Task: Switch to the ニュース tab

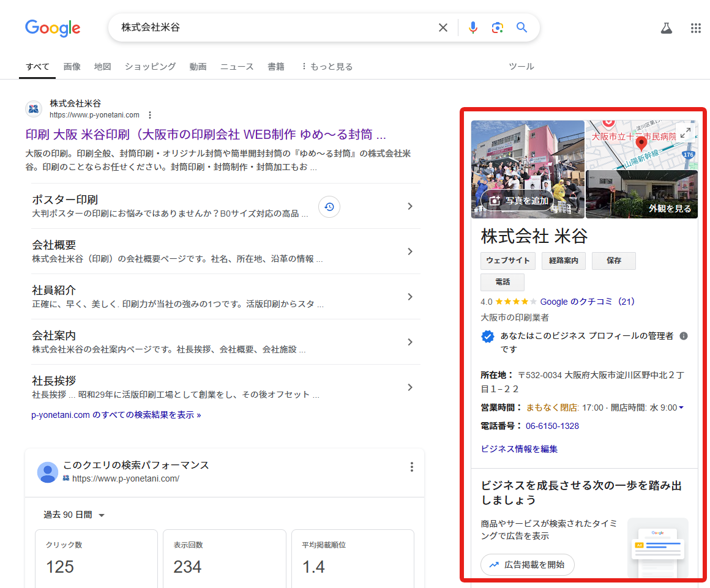Action: (237, 67)
